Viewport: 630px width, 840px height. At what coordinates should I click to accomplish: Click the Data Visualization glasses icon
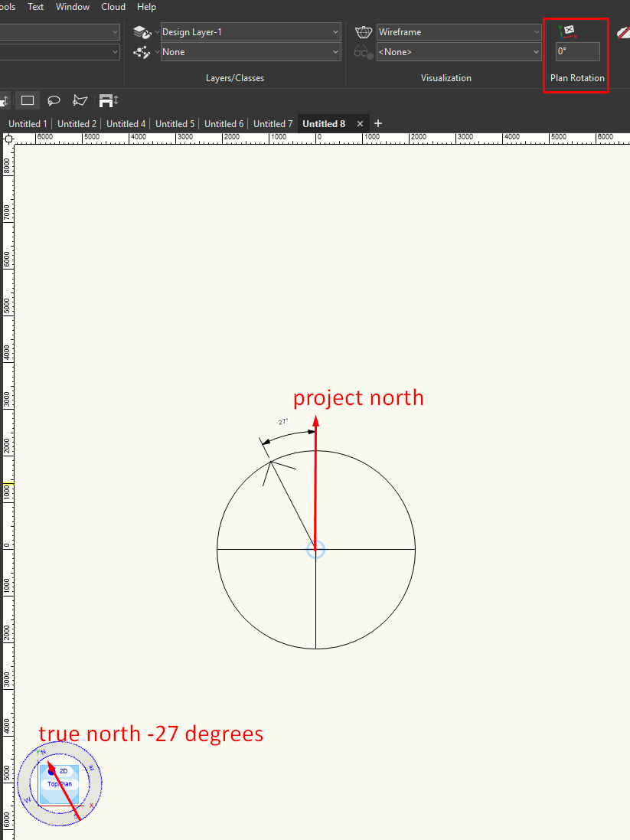click(364, 52)
